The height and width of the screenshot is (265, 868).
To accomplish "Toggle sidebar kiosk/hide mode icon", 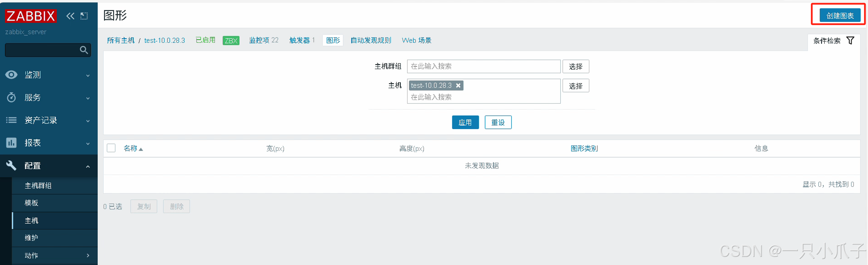I will point(84,16).
